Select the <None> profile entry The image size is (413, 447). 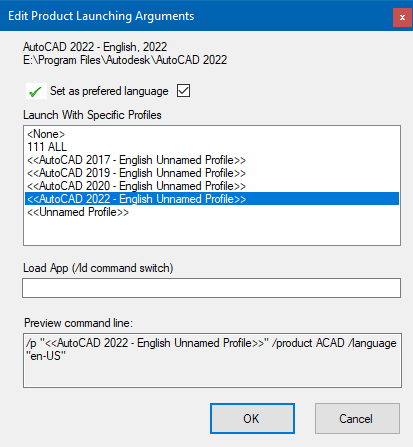click(46, 134)
